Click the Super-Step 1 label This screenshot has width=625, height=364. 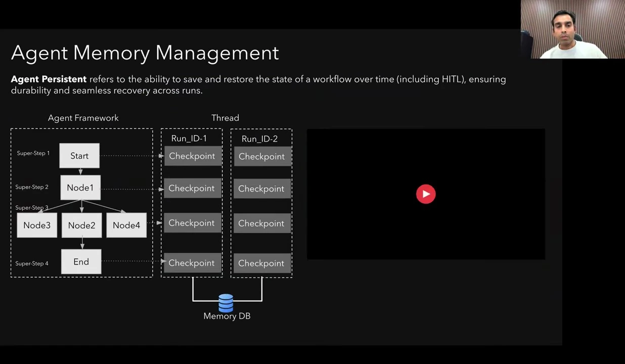[33, 153]
